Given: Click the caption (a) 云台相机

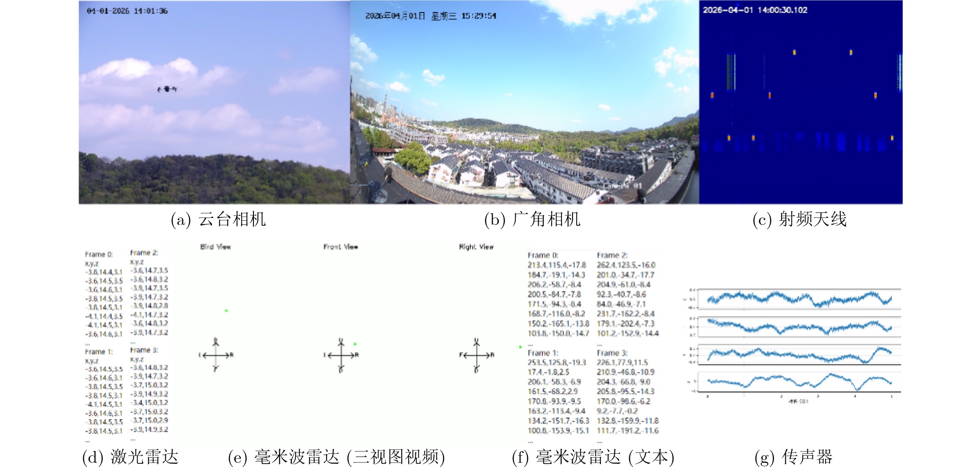Looking at the screenshot, I should point(218,219).
